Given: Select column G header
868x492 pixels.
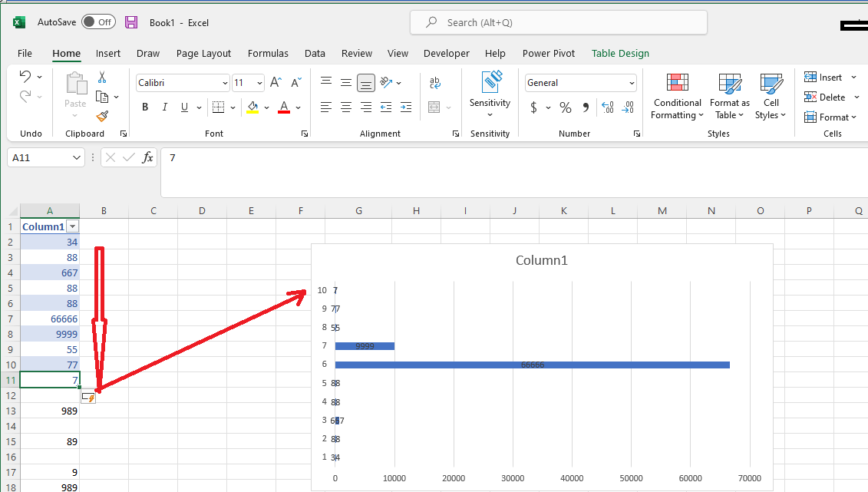Looking at the screenshot, I should [358, 211].
